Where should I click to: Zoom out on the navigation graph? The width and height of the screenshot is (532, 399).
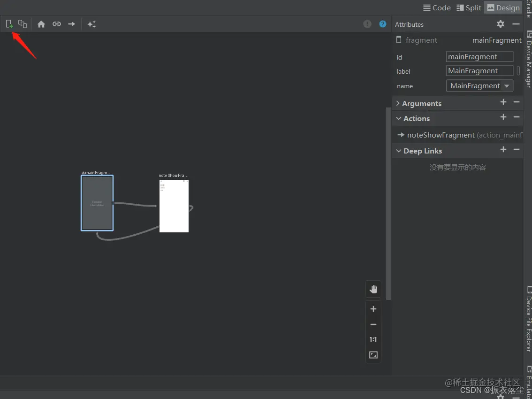(x=373, y=325)
